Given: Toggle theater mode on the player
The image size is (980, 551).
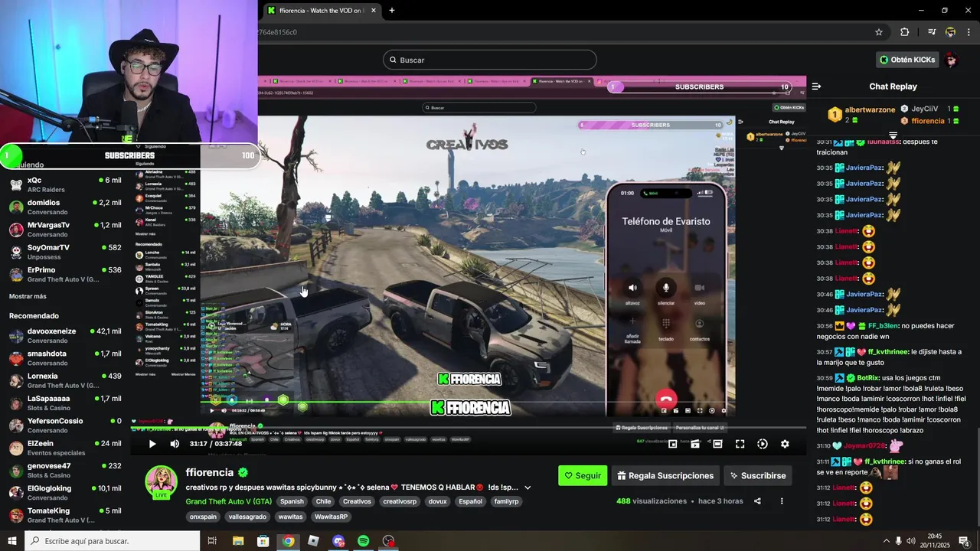Looking at the screenshot, I should (717, 444).
